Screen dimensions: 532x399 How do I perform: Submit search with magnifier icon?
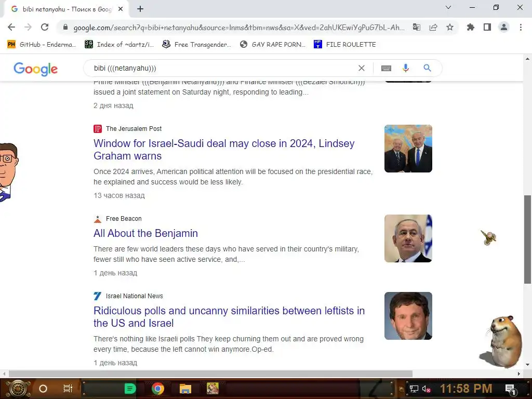click(x=427, y=68)
